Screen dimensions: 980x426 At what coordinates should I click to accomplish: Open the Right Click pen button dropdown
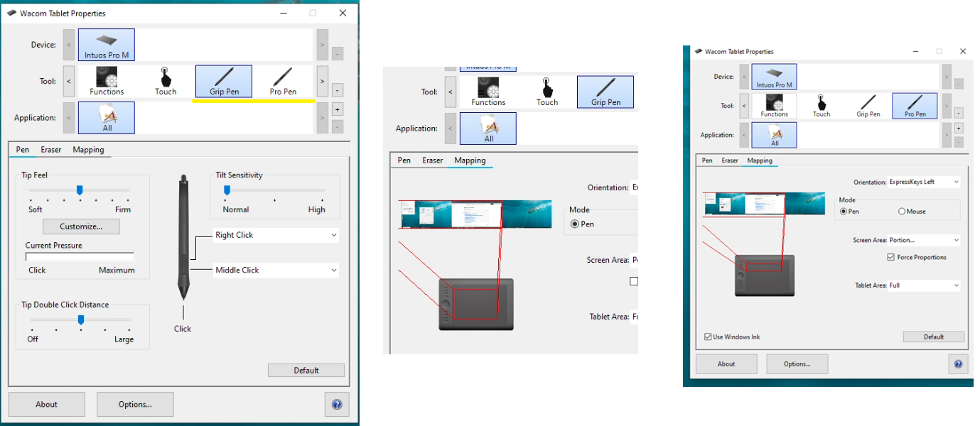tap(276, 235)
